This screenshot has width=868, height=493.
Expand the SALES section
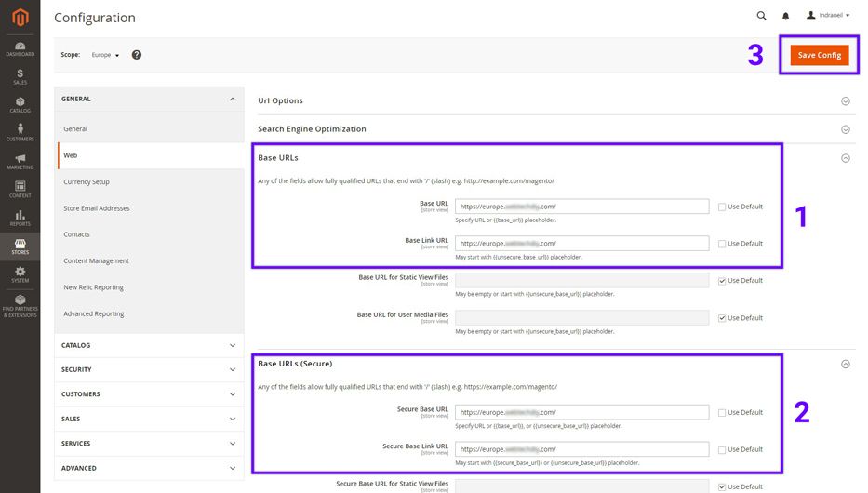149,419
